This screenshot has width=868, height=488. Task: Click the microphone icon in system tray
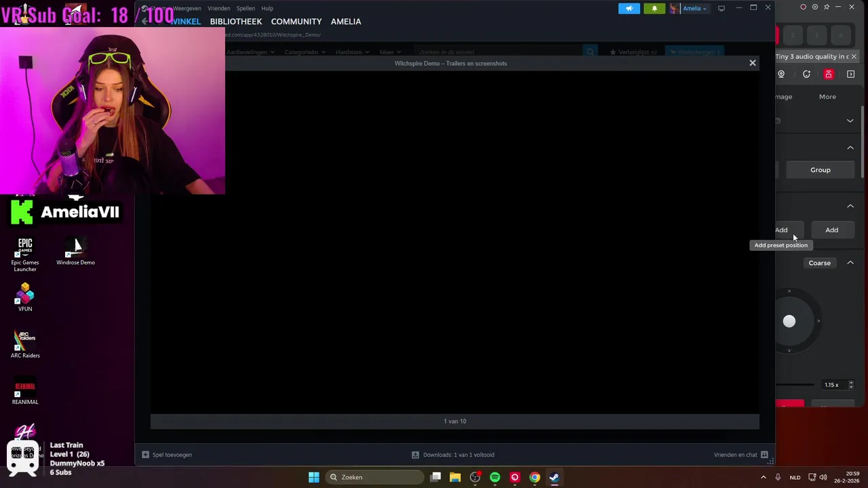[778, 477]
